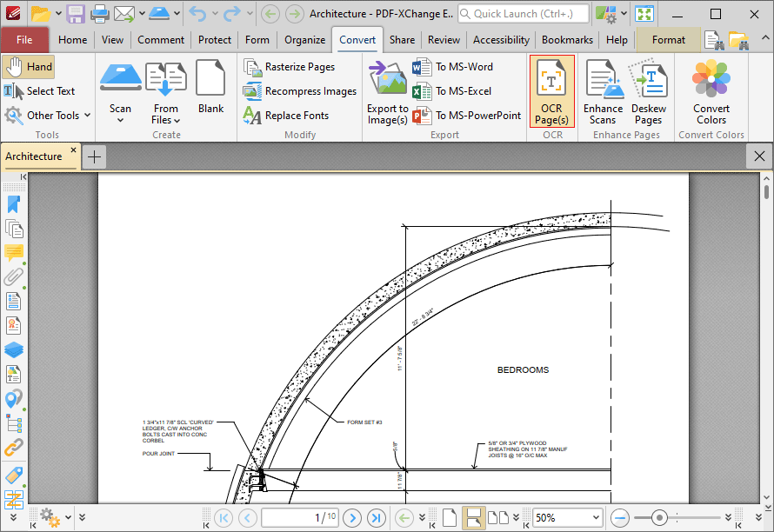Open the Bookmarks panel

tap(13, 203)
